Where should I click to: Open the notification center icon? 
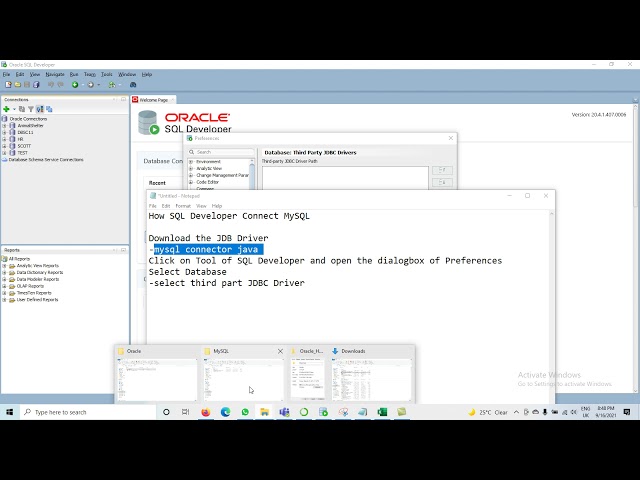[627, 412]
